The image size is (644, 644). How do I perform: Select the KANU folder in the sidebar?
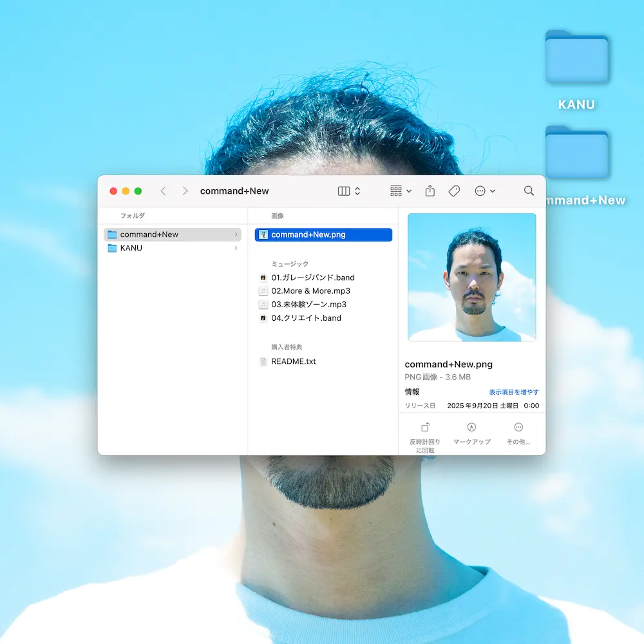coord(132,248)
